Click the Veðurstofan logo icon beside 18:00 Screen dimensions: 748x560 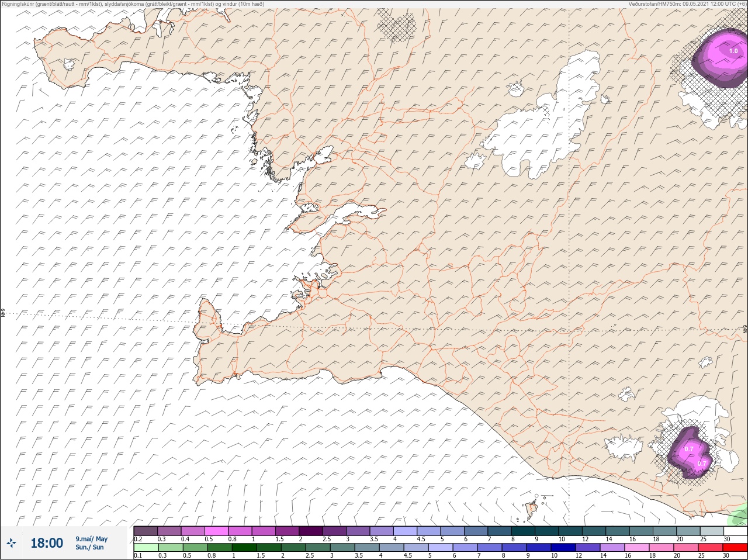[11, 543]
